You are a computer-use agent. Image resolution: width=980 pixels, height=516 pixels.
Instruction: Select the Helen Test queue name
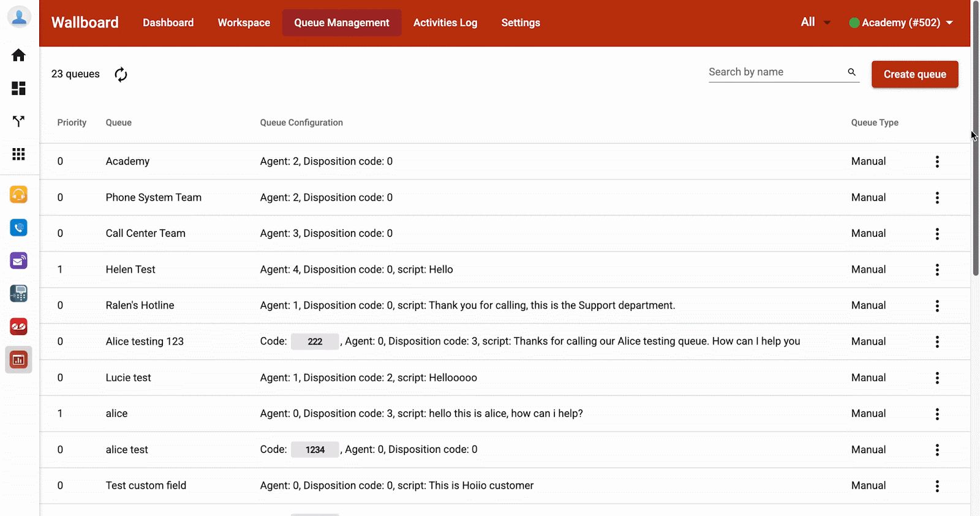(130, 269)
